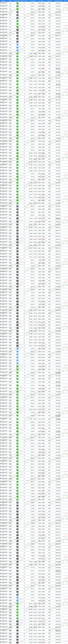Click diesel fuel icon in CLS 2.1 row

pos(17,12)
